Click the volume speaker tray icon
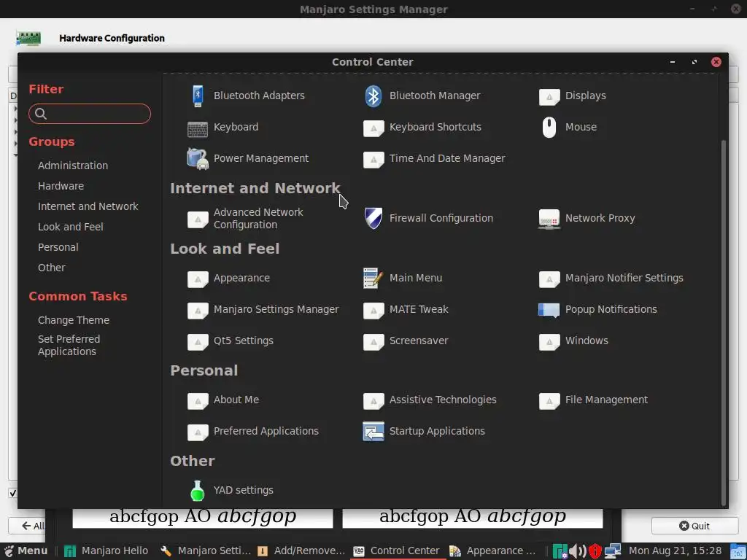This screenshot has width=747, height=560. coord(578,551)
